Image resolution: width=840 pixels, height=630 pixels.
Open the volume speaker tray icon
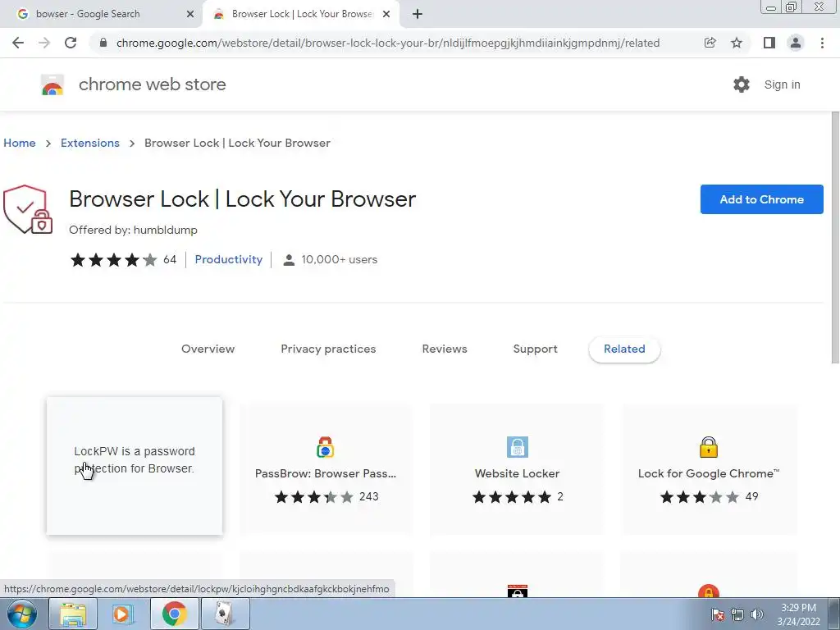click(x=756, y=614)
